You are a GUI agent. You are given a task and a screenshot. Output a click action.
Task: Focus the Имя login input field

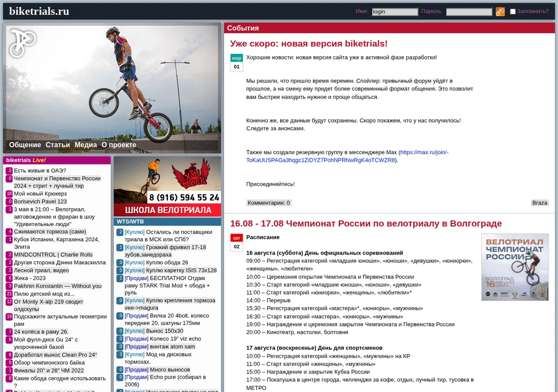coord(395,12)
